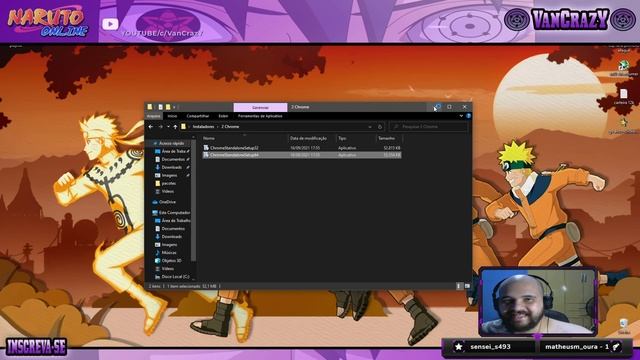Viewport: 640px width, 360px height.
Task: Click the ChromeStandaloneSetup64 file icon
Action: click(x=206, y=155)
